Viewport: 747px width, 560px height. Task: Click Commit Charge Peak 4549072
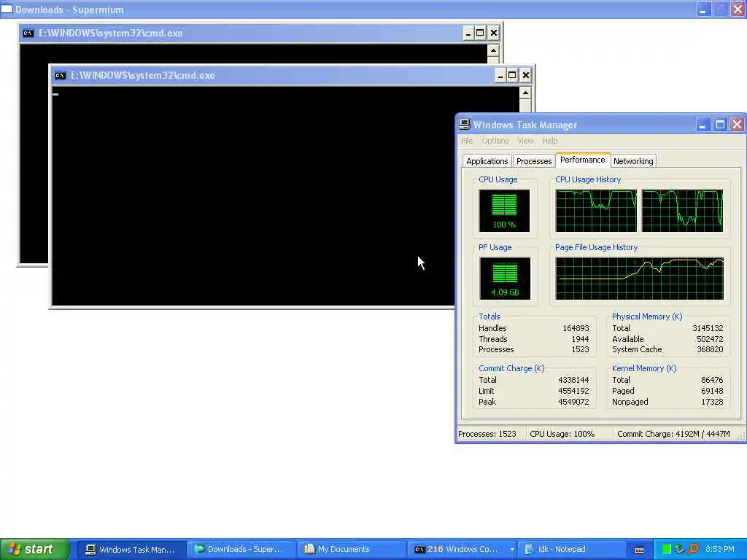[573, 402]
